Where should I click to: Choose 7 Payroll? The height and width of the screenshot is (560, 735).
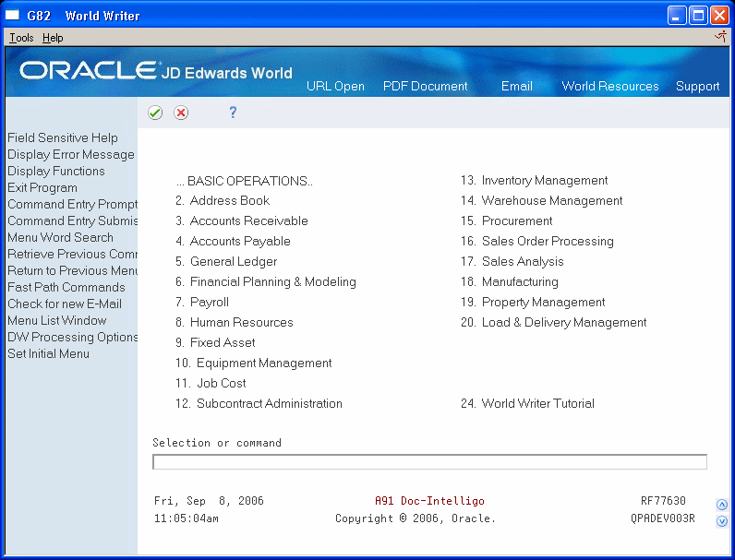pyautogui.click(x=202, y=303)
